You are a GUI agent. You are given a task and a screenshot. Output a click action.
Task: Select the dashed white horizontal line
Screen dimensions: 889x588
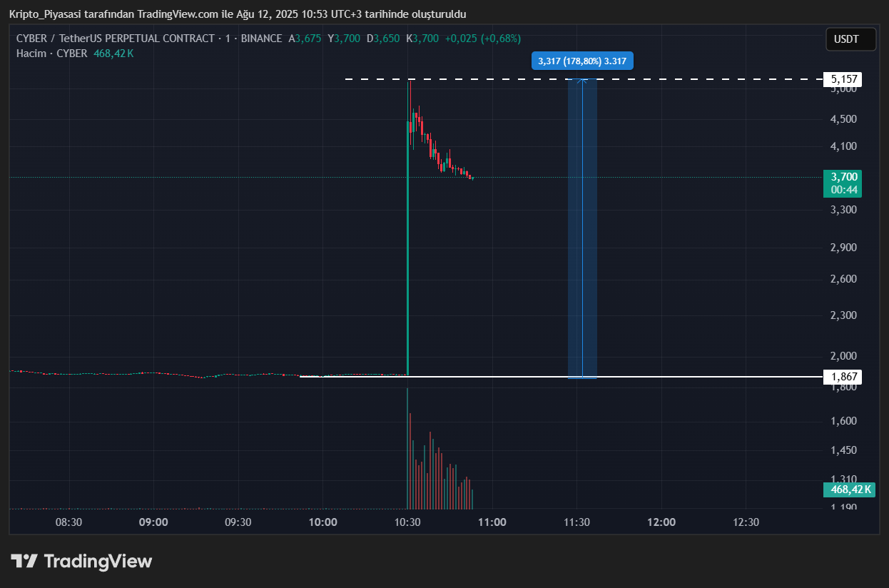499,78
